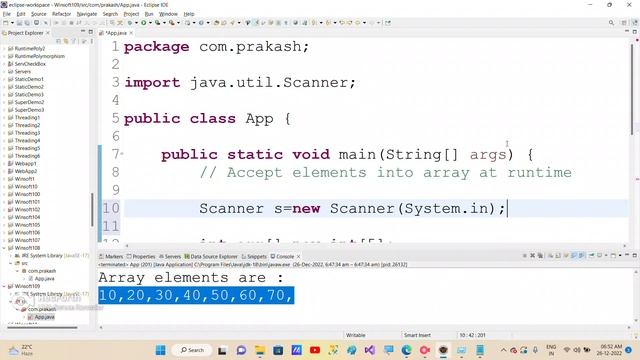This screenshot has height=360, width=640.
Task: Select Threading1 project
Action: pyautogui.click(x=27, y=118)
